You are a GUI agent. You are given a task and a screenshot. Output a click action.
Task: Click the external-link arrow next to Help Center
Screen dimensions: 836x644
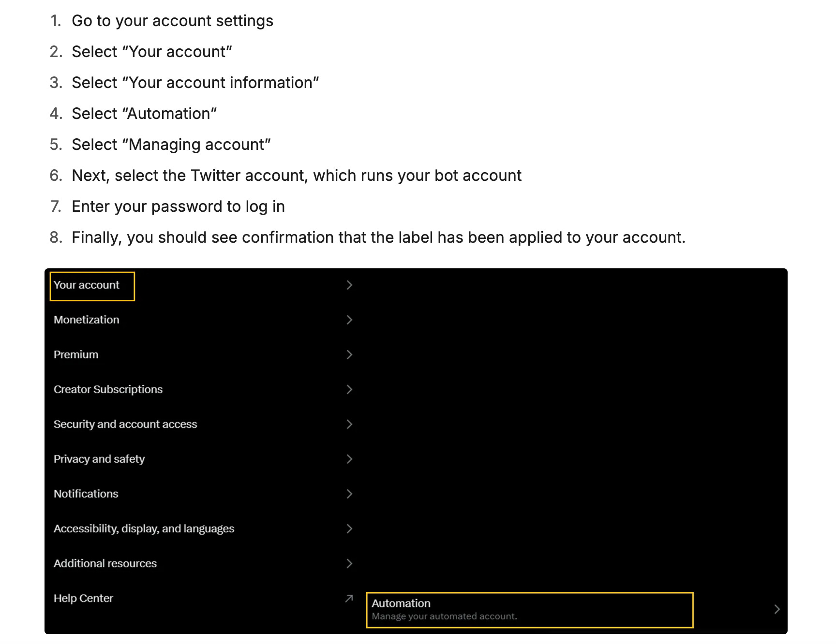(349, 599)
